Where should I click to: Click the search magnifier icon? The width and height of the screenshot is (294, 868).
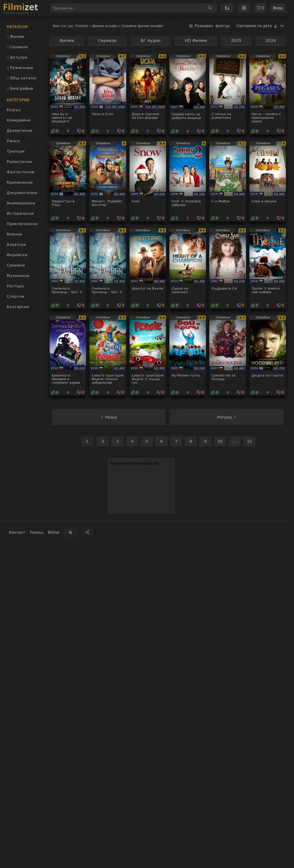[x=210, y=8]
